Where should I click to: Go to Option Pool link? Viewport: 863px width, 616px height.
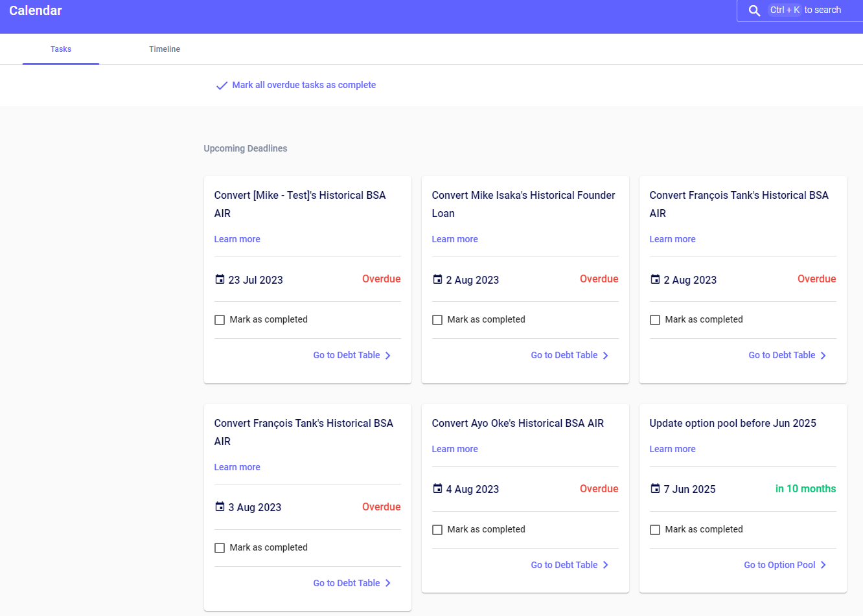[x=779, y=565]
